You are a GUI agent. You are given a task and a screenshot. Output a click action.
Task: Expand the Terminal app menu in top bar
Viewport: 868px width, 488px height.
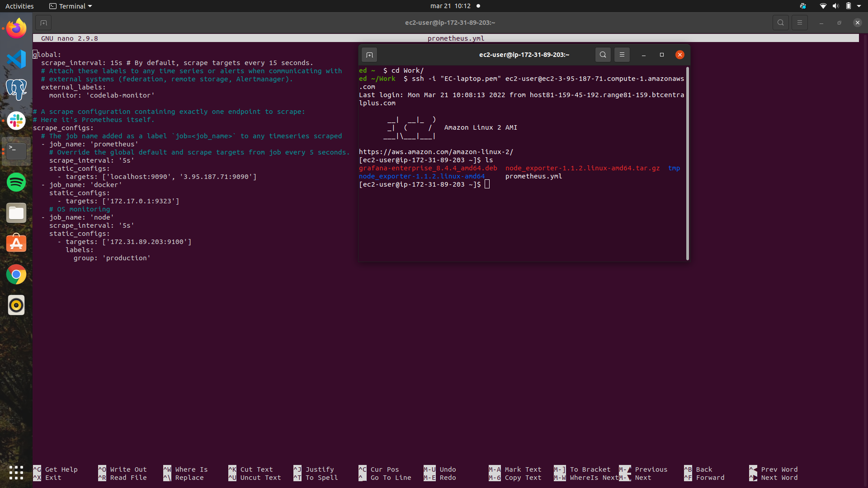point(71,6)
